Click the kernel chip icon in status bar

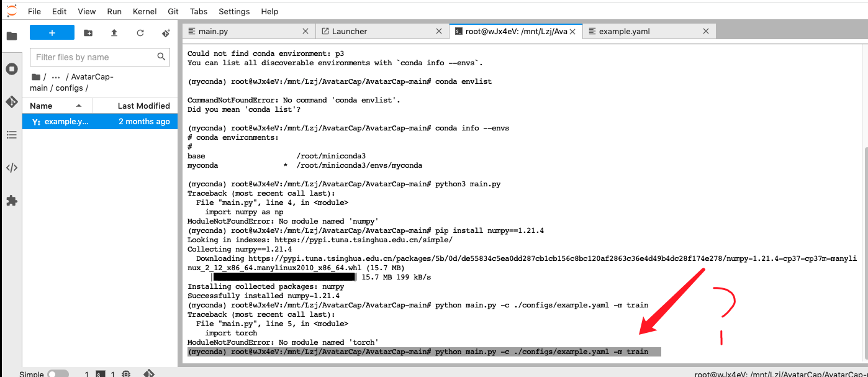click(x=126, y=374)
